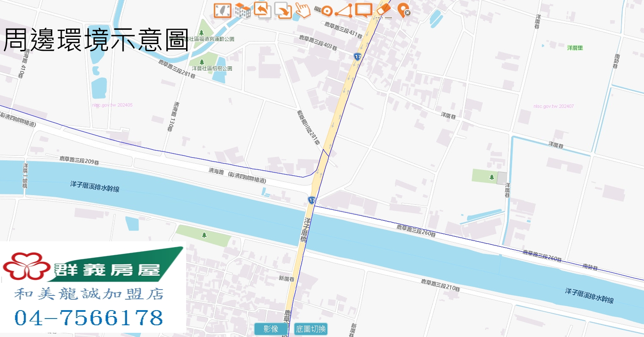Click the full Taiwan extent icon
This screenshot has height=337, width=644.
pos(222,10)
